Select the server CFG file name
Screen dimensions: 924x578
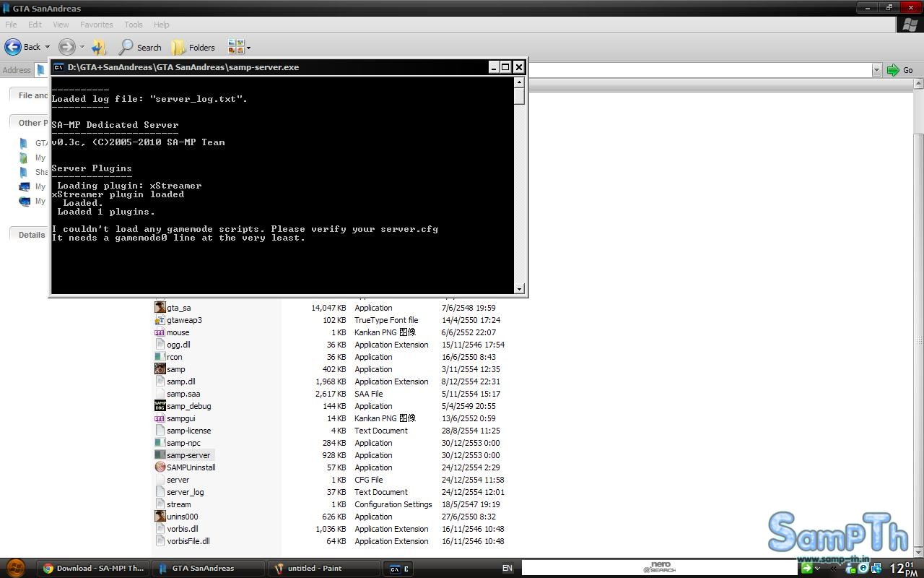coord(178,480)
